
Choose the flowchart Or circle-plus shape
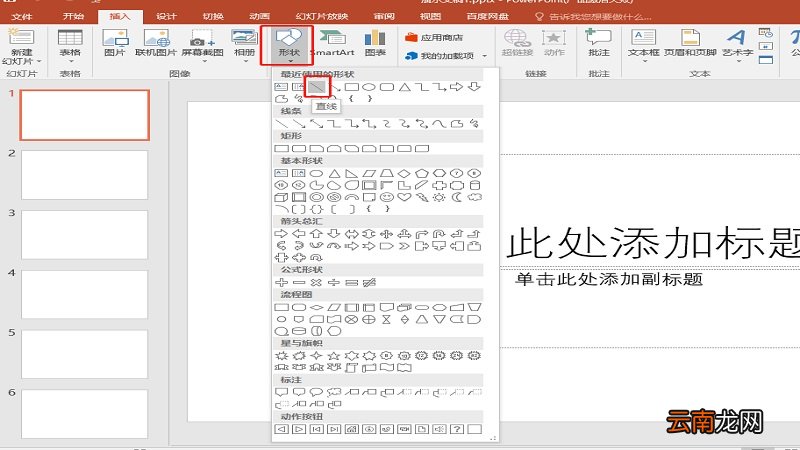click(x=369, y=319)
